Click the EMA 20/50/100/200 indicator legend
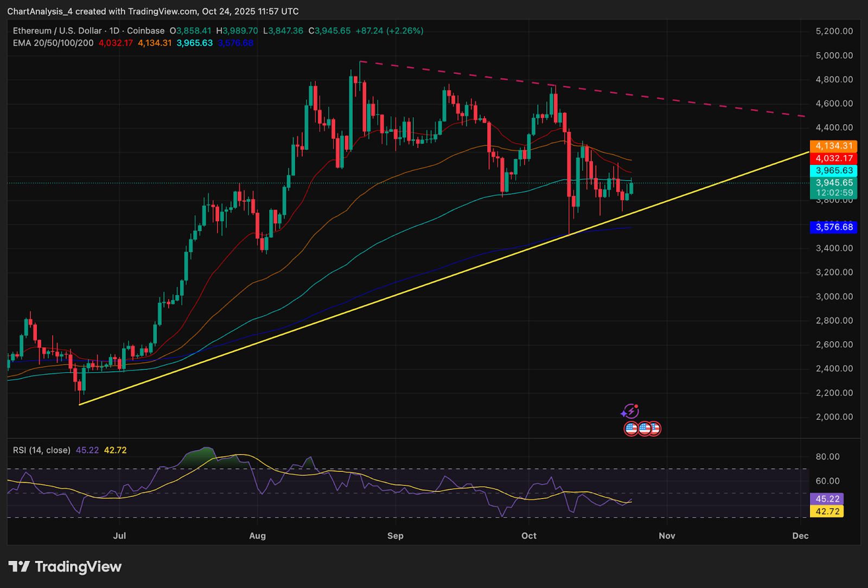This screenshot has height=588, width=868. (53, 43)
